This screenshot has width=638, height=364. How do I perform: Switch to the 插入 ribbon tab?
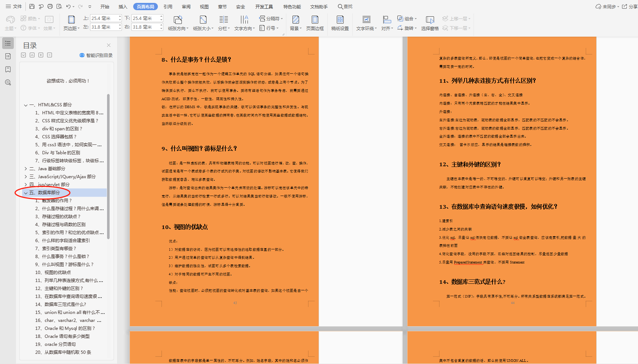point(123,7)
